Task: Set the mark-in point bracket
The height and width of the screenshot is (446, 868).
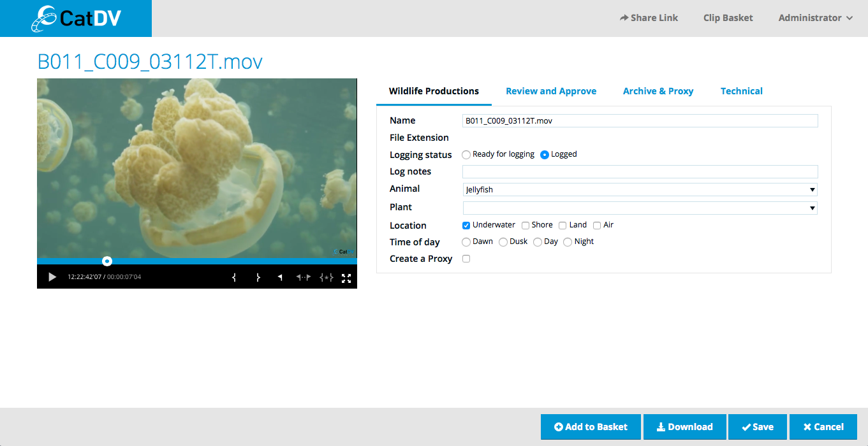Action: pos(235,277)
